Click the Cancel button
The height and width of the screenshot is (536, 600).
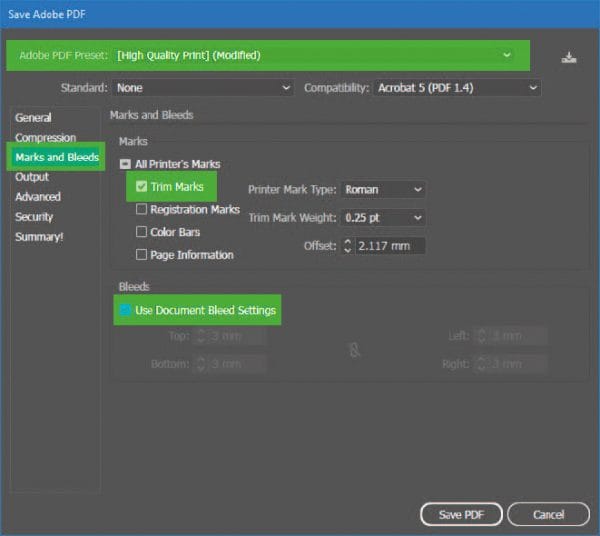(x=548, y=514)
